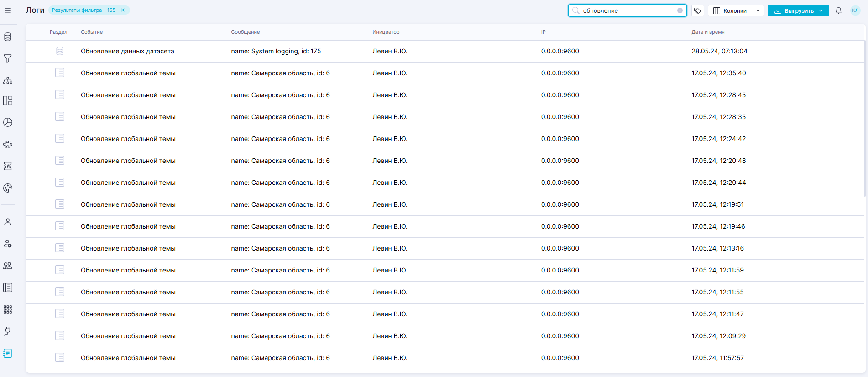This screenshot has height=377, width=868.
Task: Click the funnel filter sidebar icon
Action: [8, 58]
